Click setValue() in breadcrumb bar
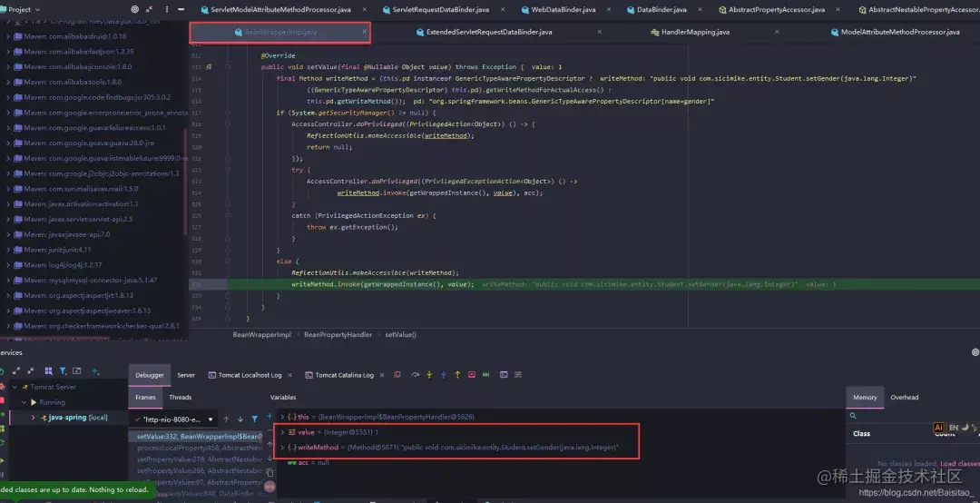This screenshot has width=980, height=503. (401, 335)
